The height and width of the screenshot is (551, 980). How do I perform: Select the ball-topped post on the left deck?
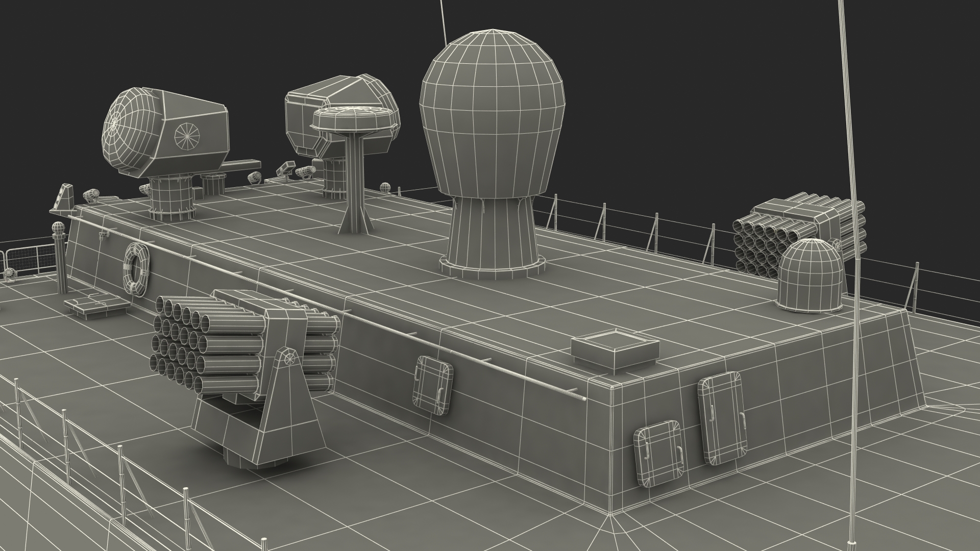point(61,258)
